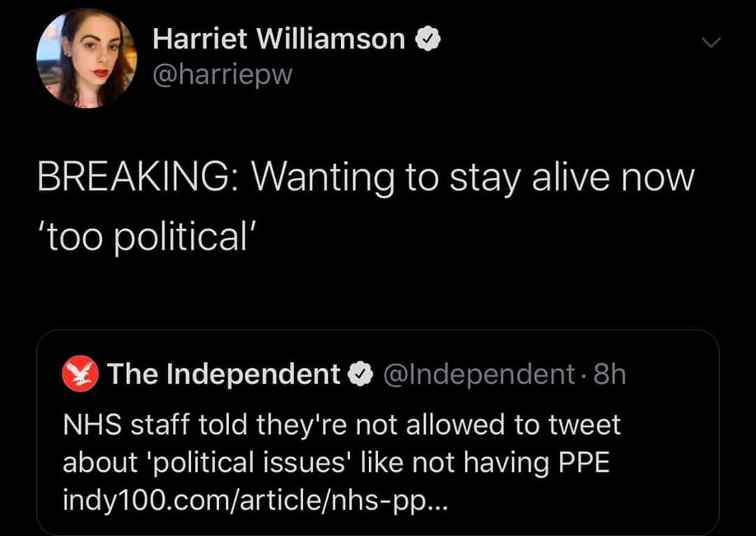756x536 pixels.
Task: Click Harriet Williamson's profile picture
Action: (x=86, y=59)
